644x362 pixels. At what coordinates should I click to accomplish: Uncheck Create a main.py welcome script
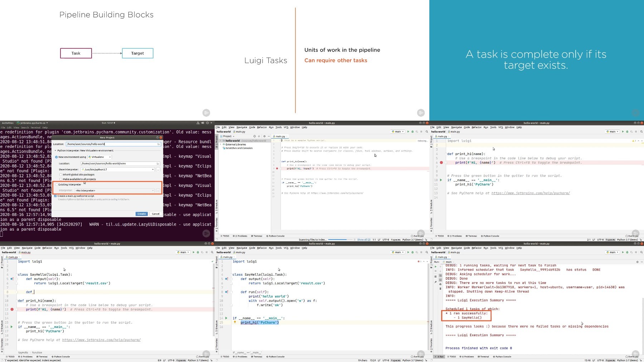click(x=55, y=196)
